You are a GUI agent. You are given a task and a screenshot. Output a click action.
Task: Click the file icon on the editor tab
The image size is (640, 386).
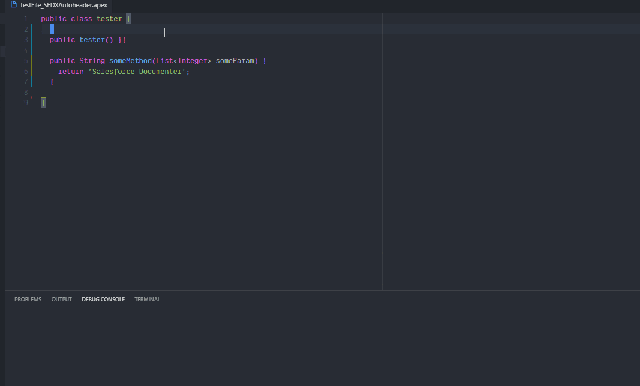pos(14,4)
